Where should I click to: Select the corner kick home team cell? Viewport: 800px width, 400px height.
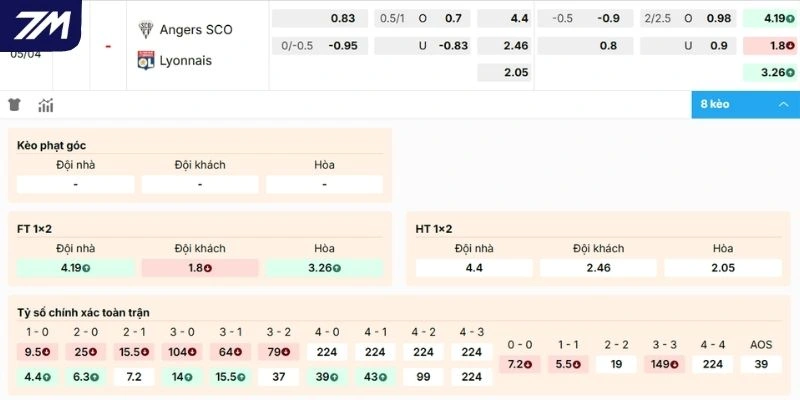click(76, 184)
